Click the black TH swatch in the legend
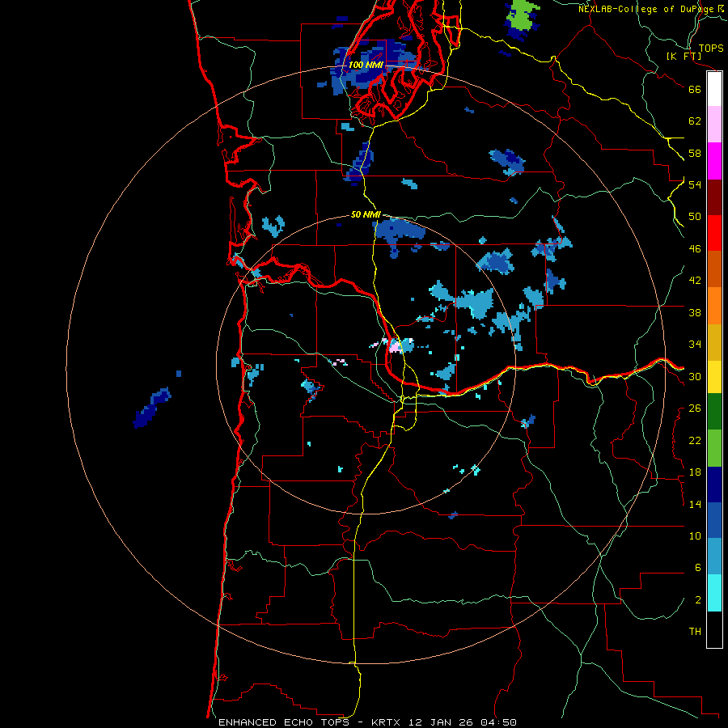The height and width of the screenshot is (728, 728). 714,629
